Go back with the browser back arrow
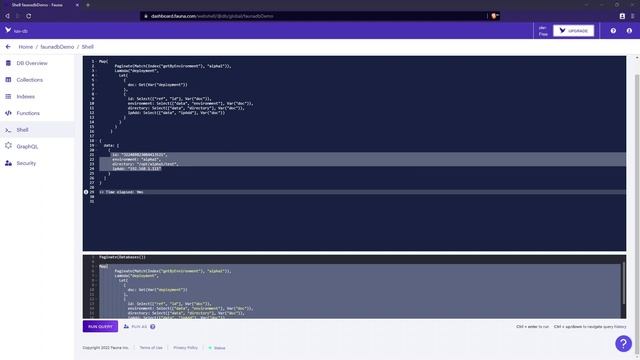 (x=7, y=16)
